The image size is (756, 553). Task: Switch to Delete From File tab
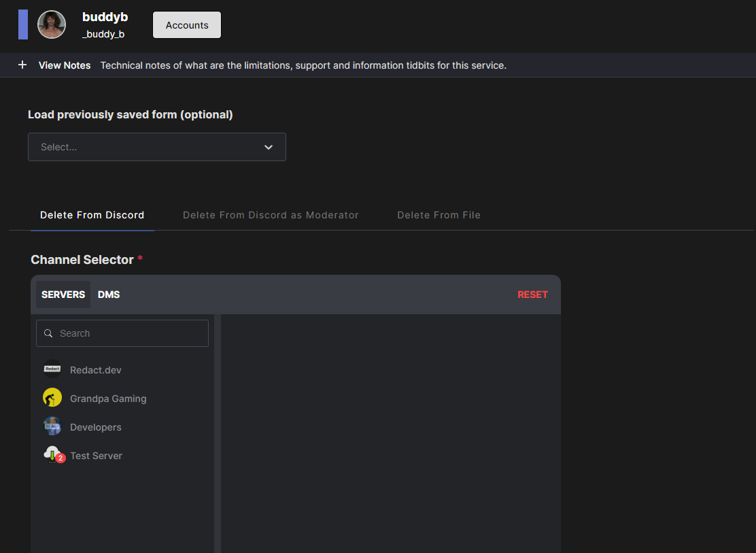(x=439, y=215)
